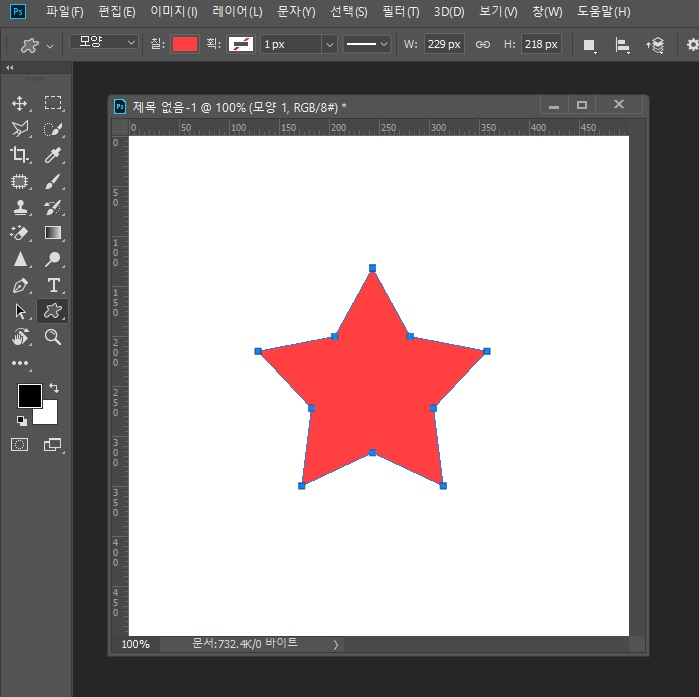Expand the stroke width dropdown arrow
699x697 pixels.
coord(329,44)
